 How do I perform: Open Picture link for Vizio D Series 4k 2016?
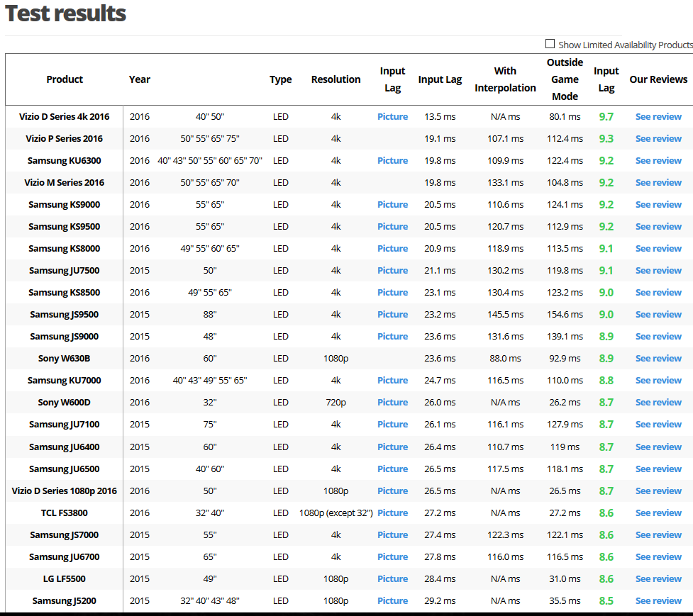(x=392, y=116)
